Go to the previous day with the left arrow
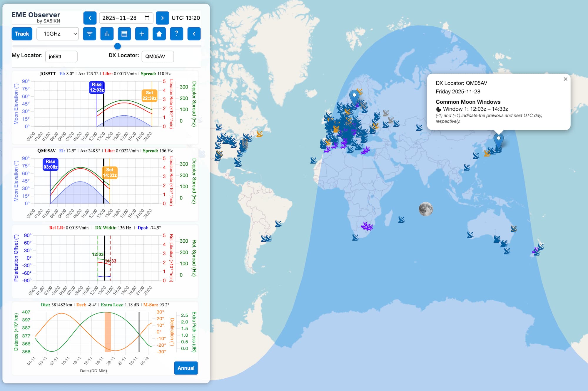Viewport: 588px width, 391px height. coord(90,18)
